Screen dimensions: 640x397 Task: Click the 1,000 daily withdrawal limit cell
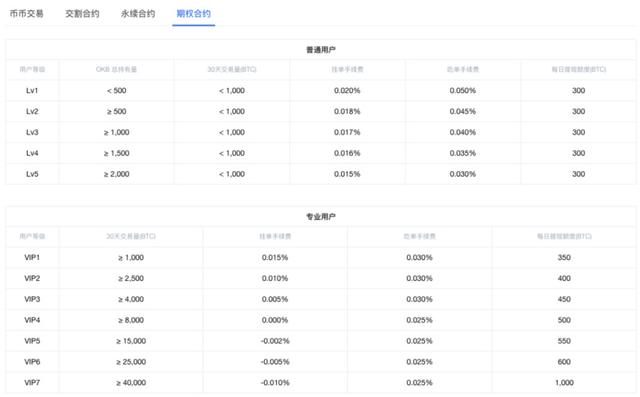point(564,382)
